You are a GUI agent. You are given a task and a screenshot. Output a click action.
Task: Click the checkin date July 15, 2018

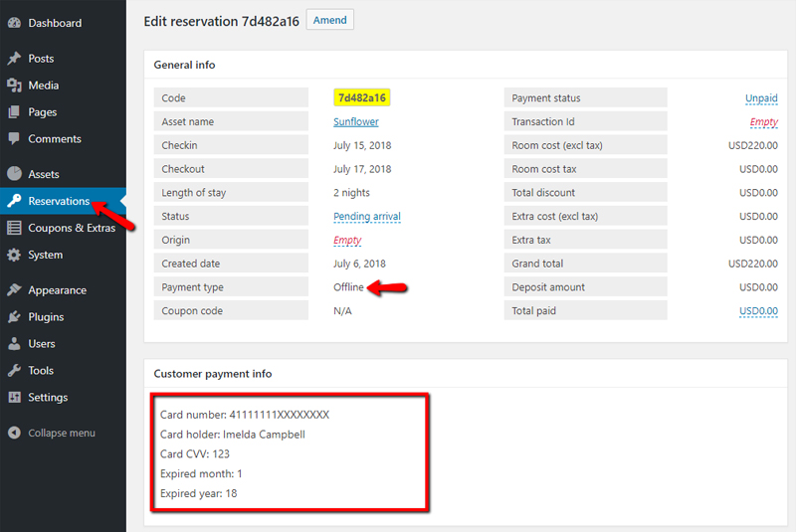[362, 145]
